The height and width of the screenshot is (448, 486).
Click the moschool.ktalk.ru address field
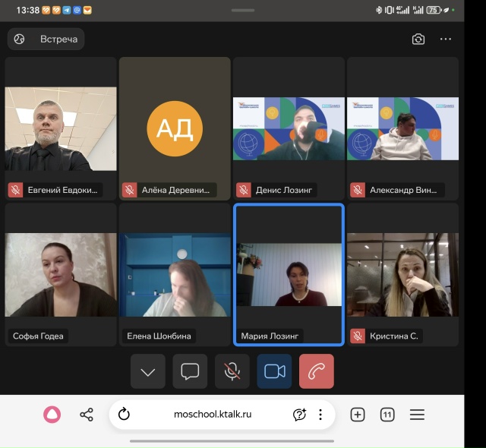[x=213, y=415]
